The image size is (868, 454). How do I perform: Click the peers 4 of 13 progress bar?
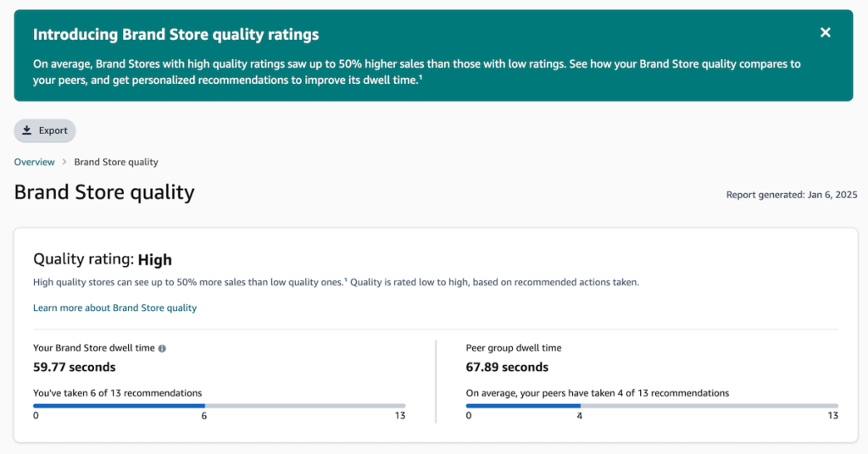coord(652,406)
